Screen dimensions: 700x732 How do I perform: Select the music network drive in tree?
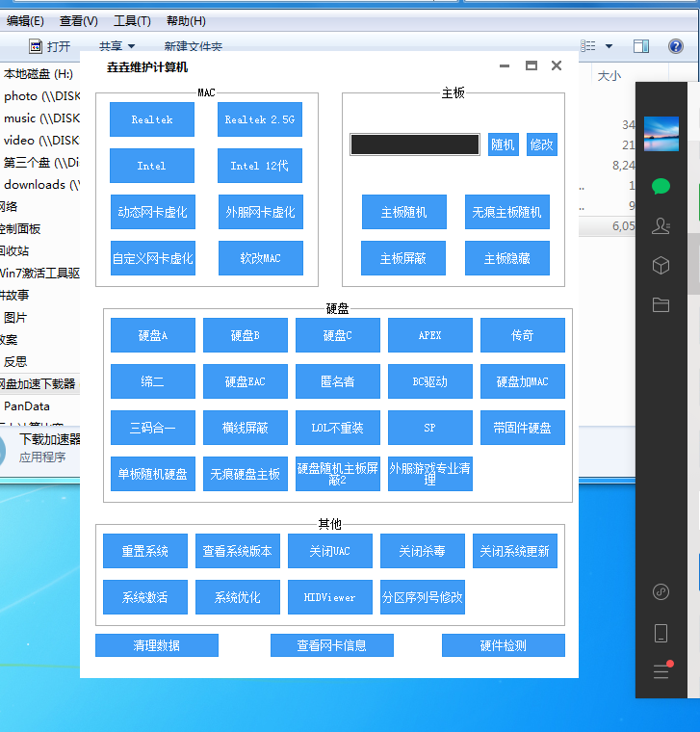point(42,118)
